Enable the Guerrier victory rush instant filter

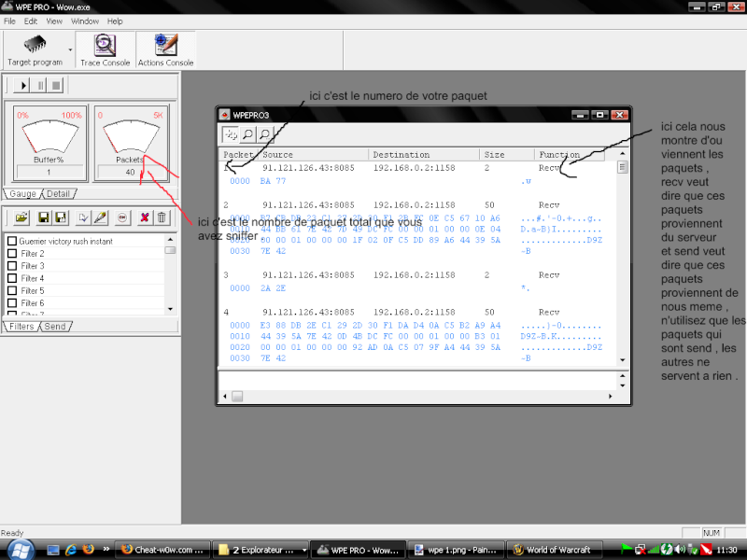(12, 241)
